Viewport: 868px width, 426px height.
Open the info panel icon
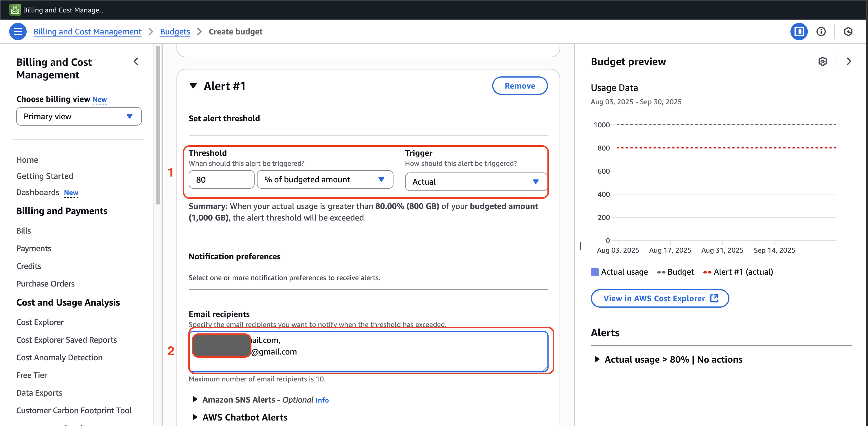(x=821, y=31)
